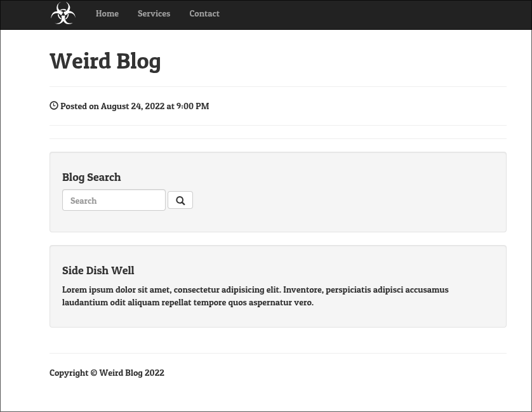
Task: Click the Copyright © Weird Blog 2022 footer
Action: point(107,373)
